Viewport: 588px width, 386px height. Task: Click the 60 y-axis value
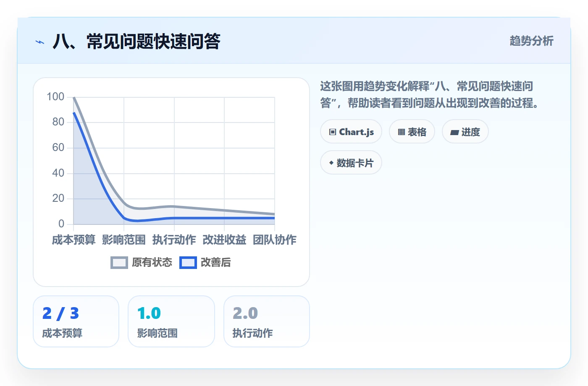[x=58, y=148]
